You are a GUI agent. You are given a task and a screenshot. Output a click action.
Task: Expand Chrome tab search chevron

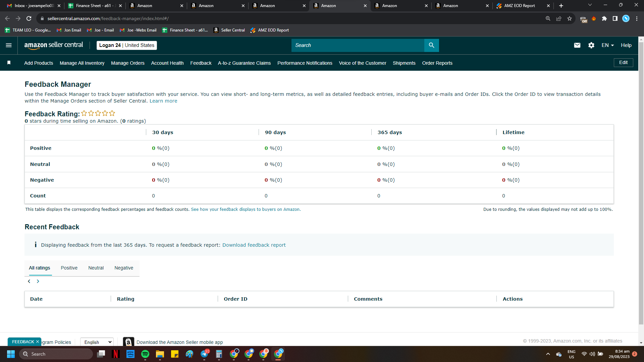tap(590, 5)
